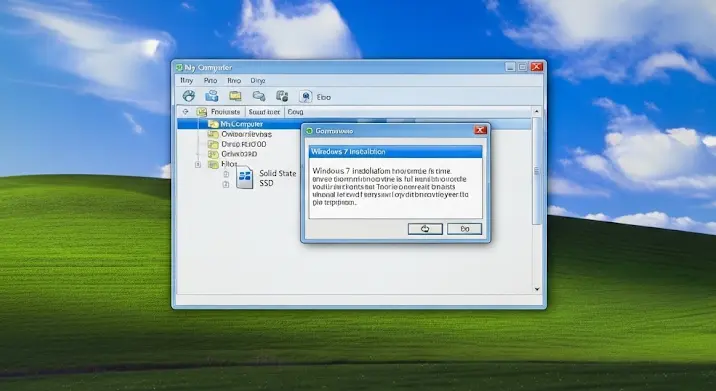Open the first menu, "Itny"
Screen dimensions: 716x391
click(186, 80)
